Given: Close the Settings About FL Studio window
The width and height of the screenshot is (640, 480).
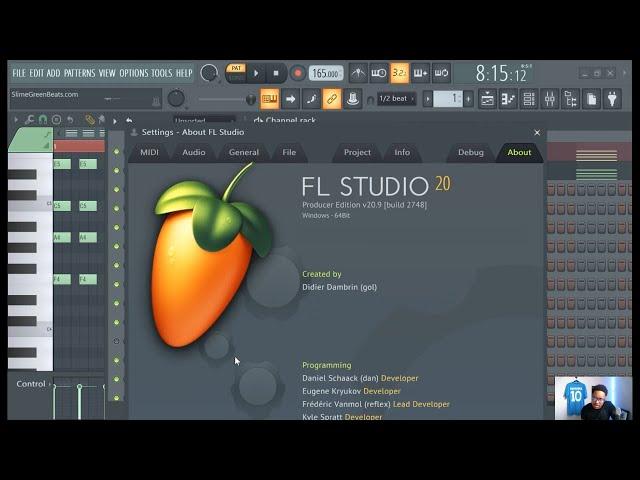Looking at the screenshot, I should point(537,133).
